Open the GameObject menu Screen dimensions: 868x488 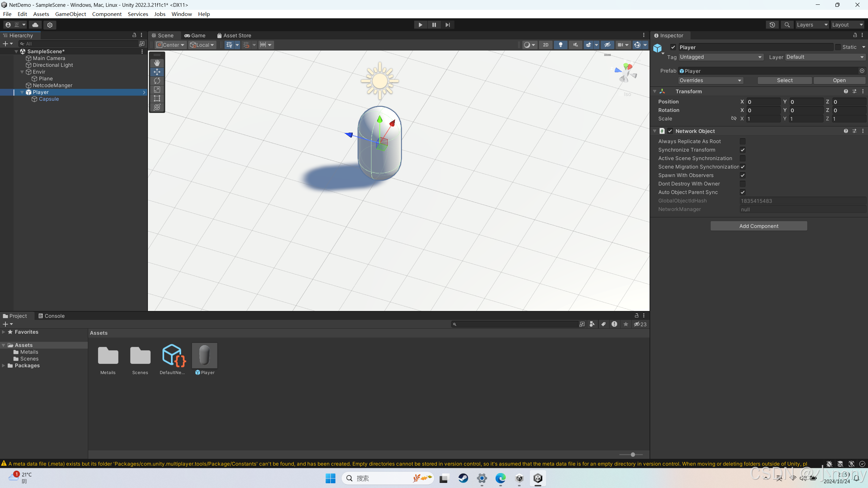tap(71, 14)
